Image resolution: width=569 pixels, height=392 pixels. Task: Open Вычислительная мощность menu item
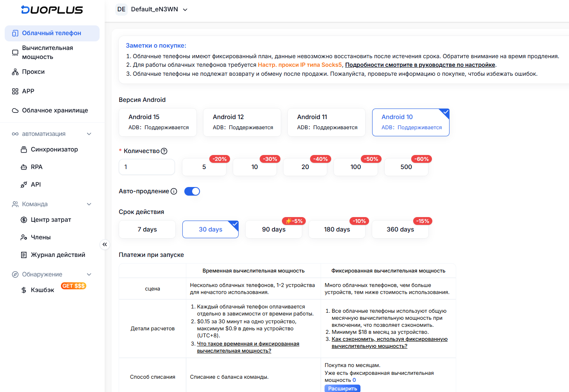click(x=52, y=52)
